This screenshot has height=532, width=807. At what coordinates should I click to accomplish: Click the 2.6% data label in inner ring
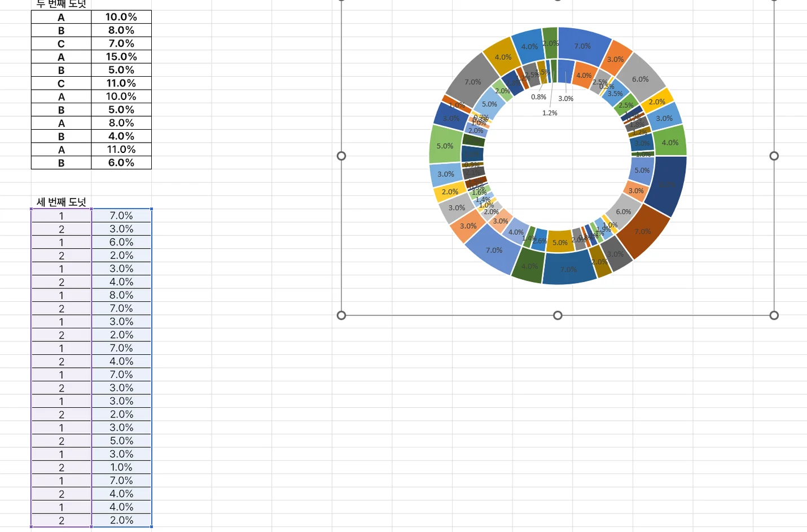click(540, 241)
